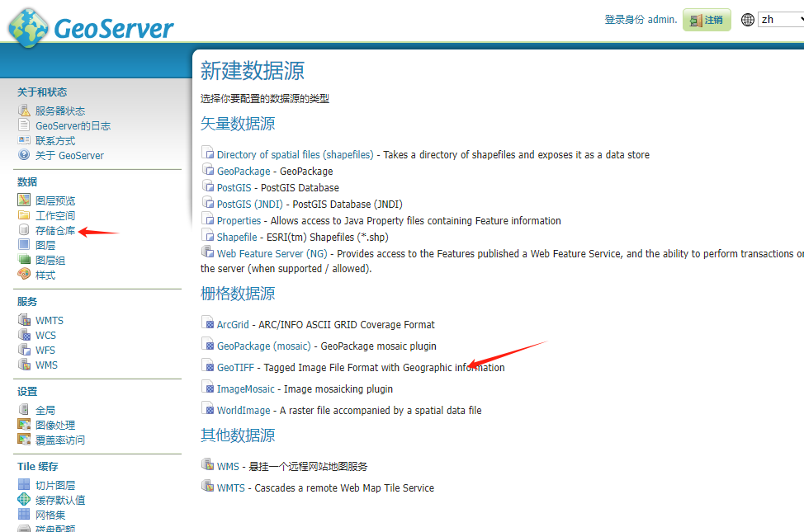Open 覆盖率访问 settings
Viewport: 804px width, 532px height.
[60, 440]
